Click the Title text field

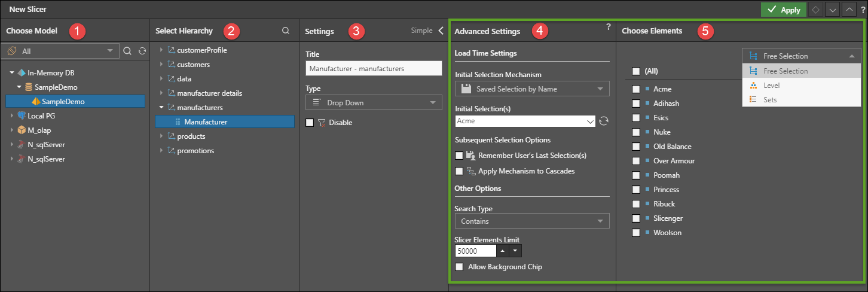(373, 69)
